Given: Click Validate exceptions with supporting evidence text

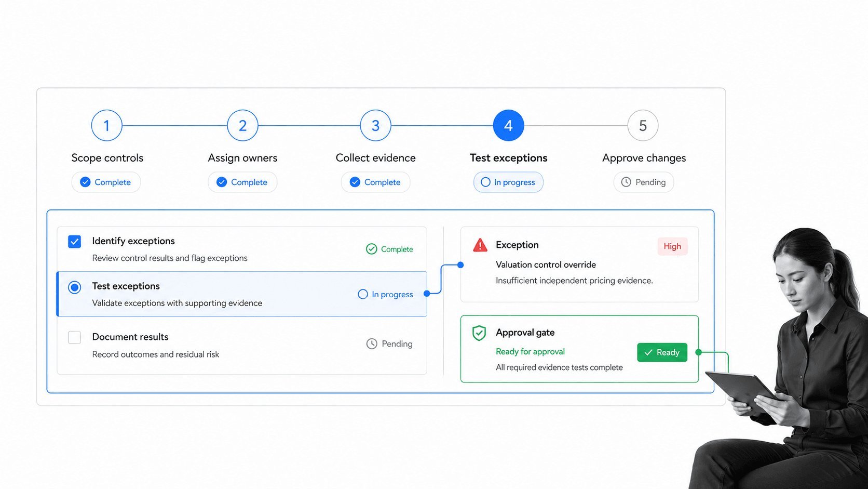Looking at the screenshot, I should point(177,303).
